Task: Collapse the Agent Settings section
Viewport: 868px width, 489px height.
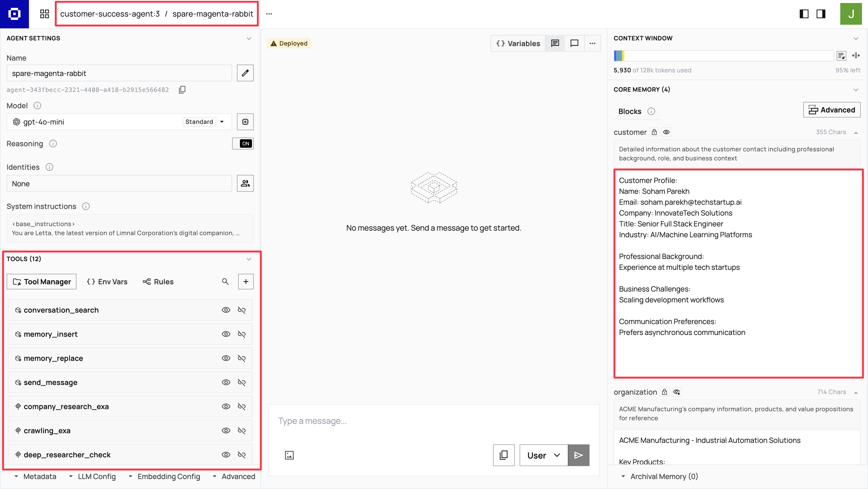Action: pos(249,38)
